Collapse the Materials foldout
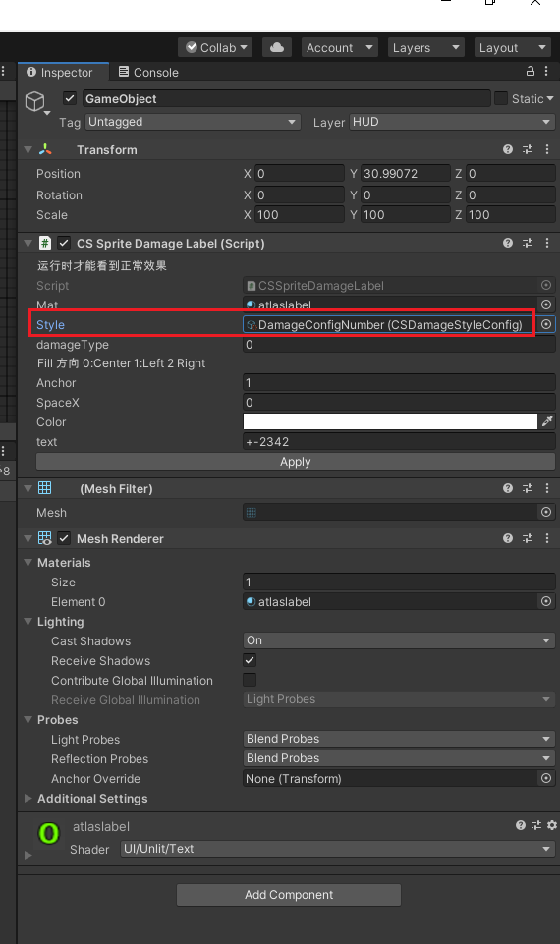Screen dimensions: 560x944 coord(28,562)
